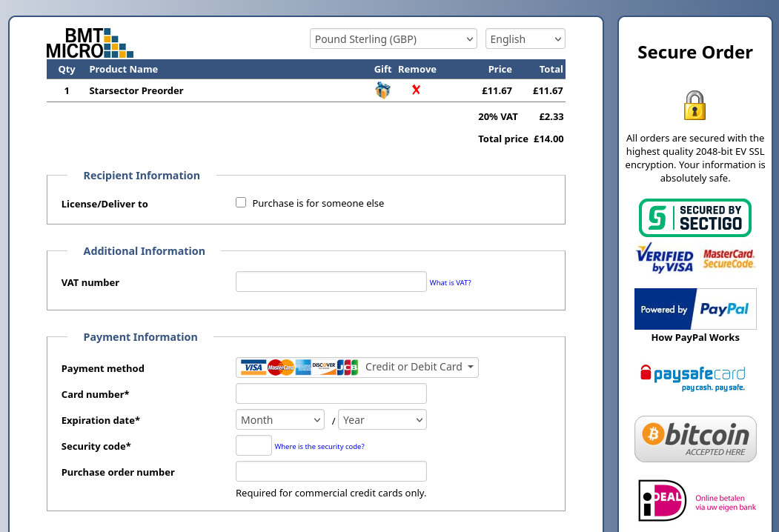This screenshot has height=532, width=779.
Task: Click the Discover card icon in payment method
Action: point(324,368)
